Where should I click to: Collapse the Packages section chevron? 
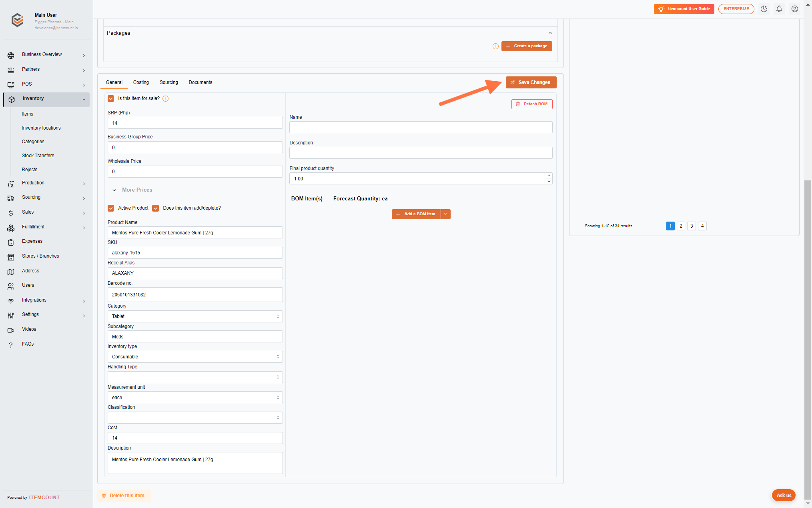click(550, 33)
